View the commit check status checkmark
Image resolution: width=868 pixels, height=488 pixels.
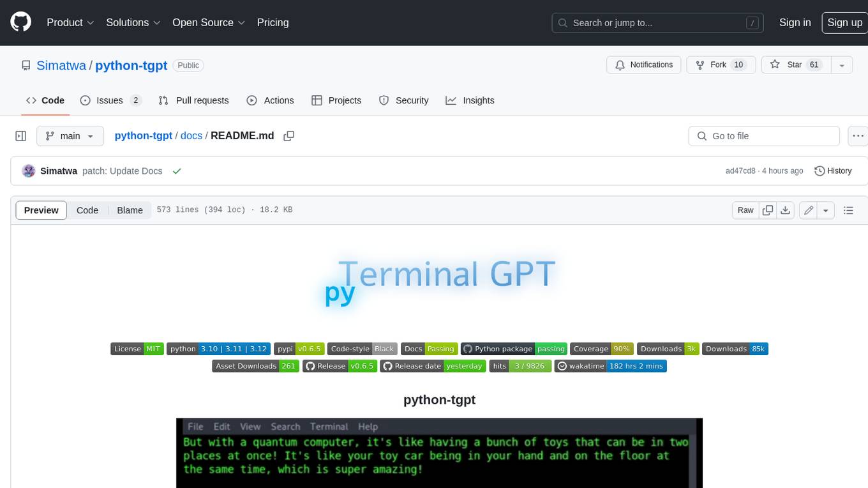177,171
